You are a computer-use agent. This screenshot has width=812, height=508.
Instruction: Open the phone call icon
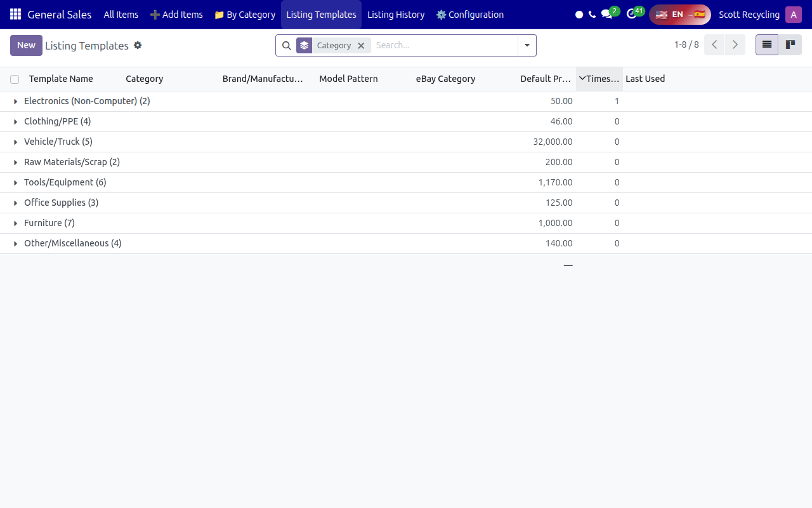(592, 14)
